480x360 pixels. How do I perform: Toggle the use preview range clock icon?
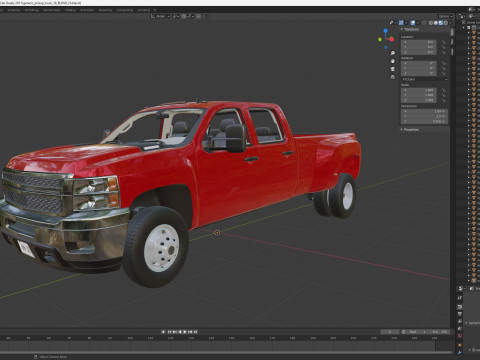click(x=403, y=332)
